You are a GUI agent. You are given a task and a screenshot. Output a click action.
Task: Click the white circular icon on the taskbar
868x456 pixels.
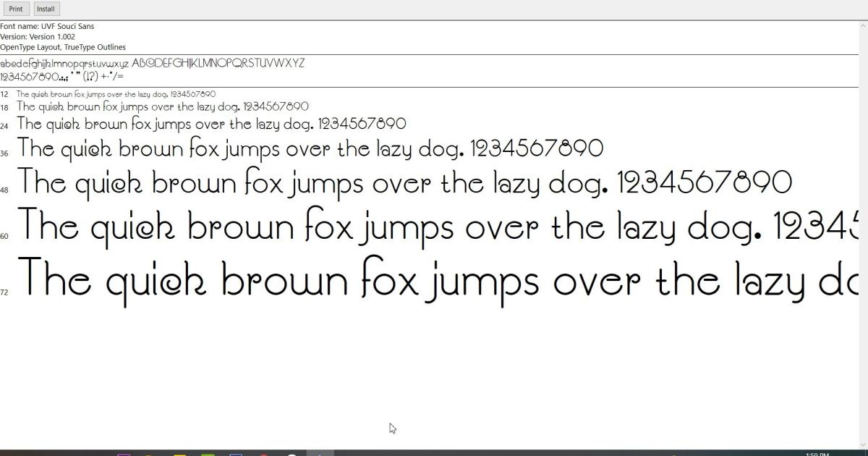pyautogui.click(x=289, y=452)
